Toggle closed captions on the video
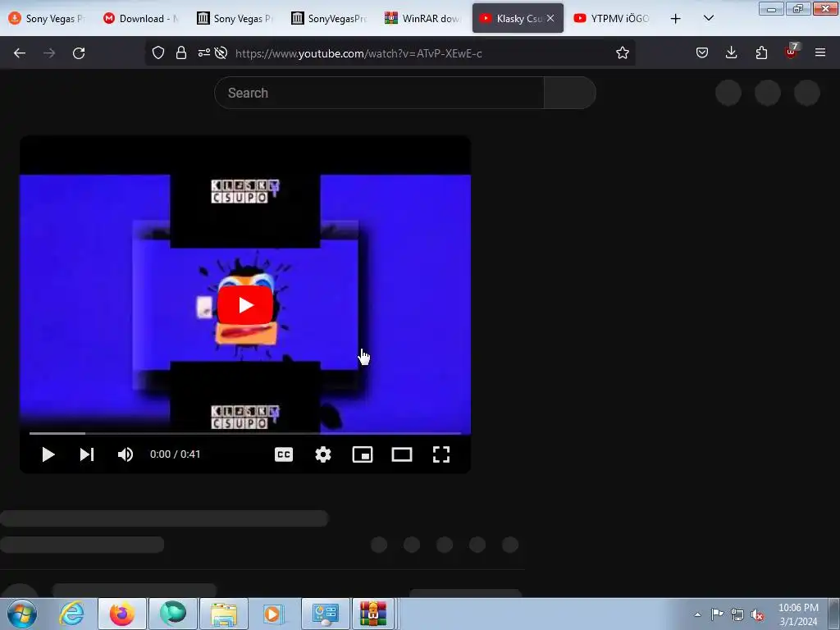The image size is (840, 630). point(283,454)
